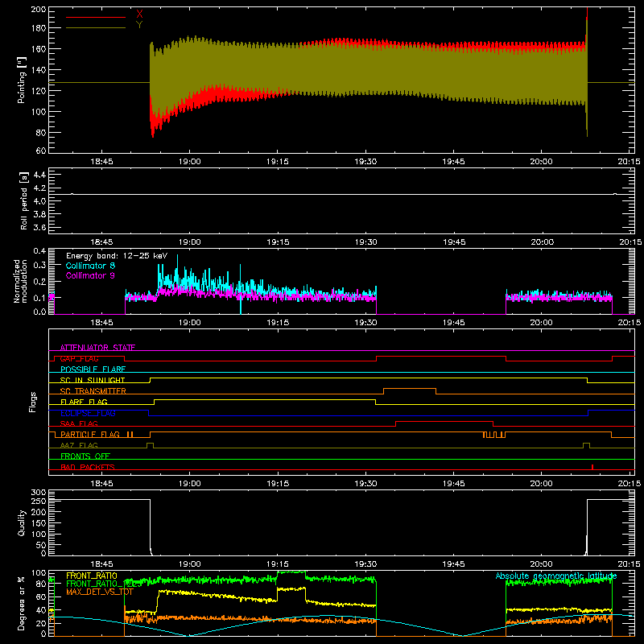The image size is (644, 644).
Task: Click the 200 tick on Pointing axis
Action: click(x=39, y=9)
